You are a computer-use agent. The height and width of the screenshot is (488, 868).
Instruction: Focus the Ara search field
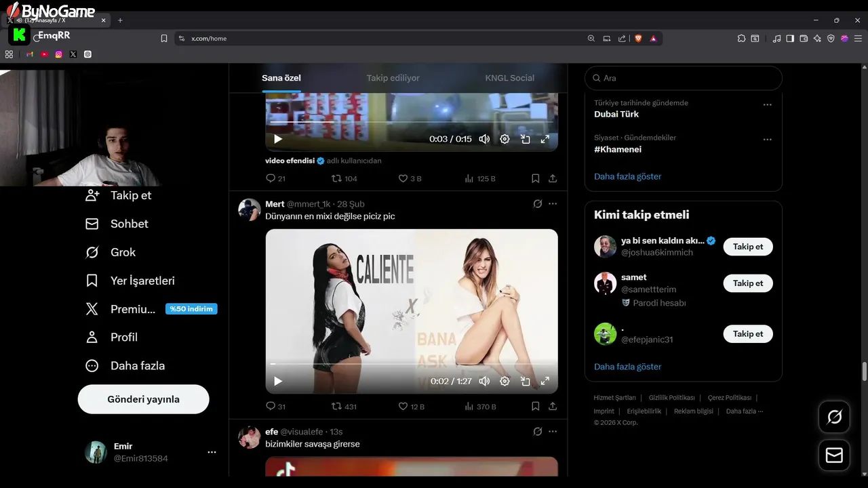684,78
